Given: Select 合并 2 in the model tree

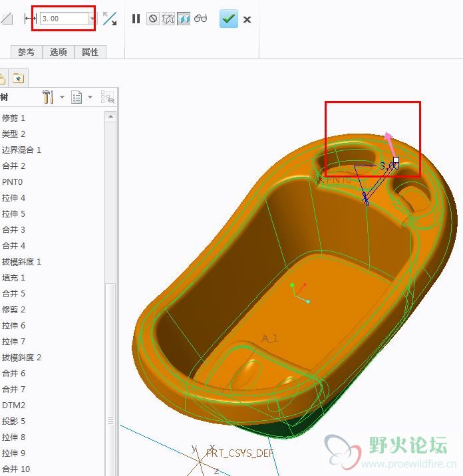Looking at the screenshot, I should coord(13,166).
